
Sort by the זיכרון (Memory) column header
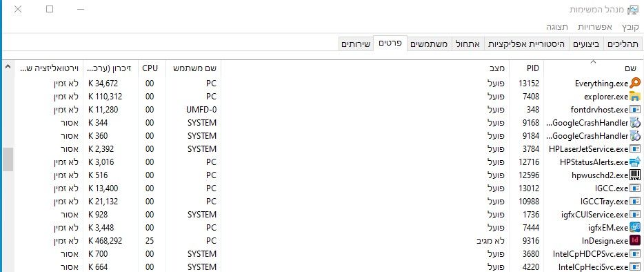(110, 68)
